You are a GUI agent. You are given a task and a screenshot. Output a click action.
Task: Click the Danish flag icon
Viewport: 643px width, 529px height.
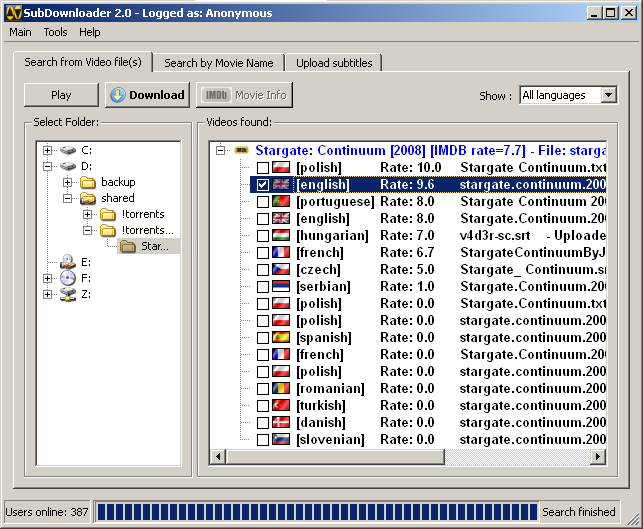(281, 422)
